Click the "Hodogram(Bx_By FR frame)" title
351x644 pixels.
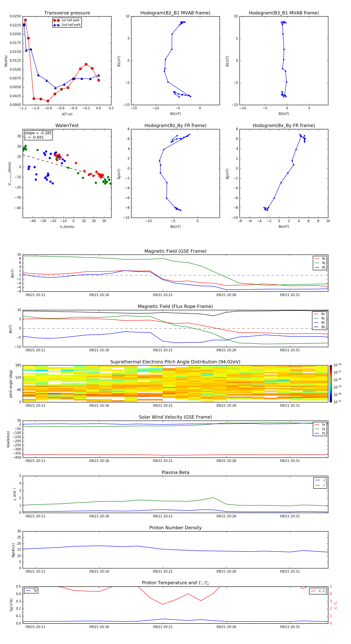click(284, 125)
